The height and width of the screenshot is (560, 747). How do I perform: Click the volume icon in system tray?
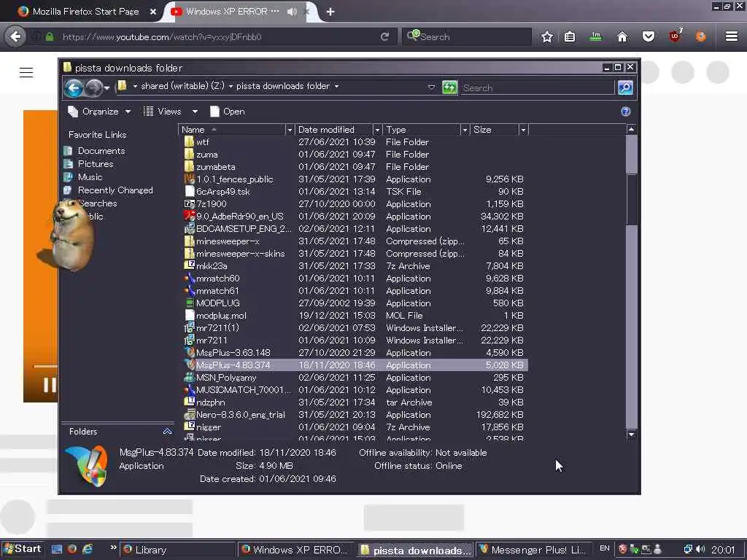[700, 549]
